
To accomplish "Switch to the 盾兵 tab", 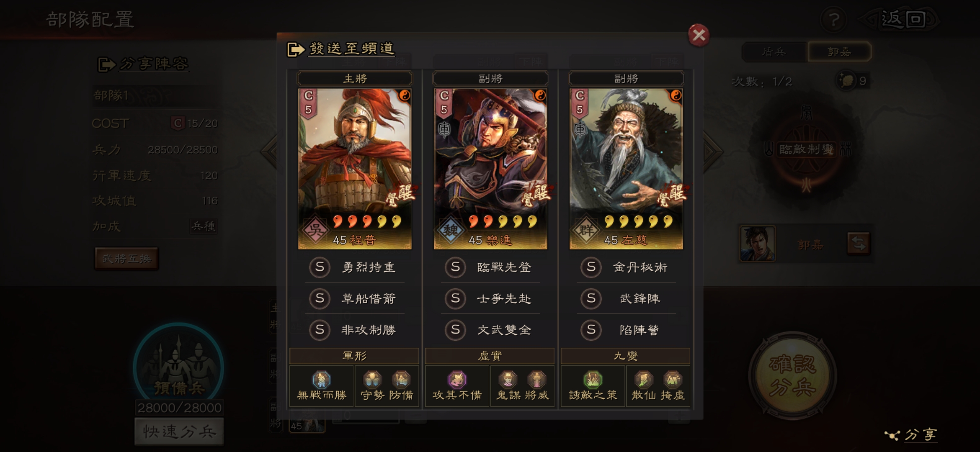I will [774, 52].
